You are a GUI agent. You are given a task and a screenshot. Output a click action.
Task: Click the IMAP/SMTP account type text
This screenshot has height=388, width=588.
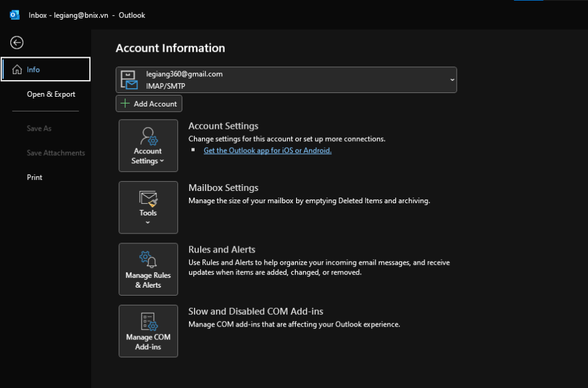[x=166, y=86]
